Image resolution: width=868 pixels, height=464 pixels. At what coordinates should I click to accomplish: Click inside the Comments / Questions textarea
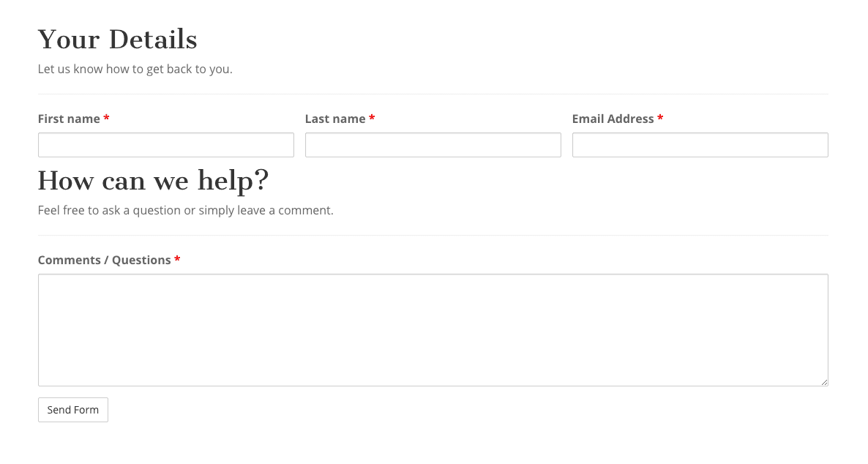pos(433,329)
